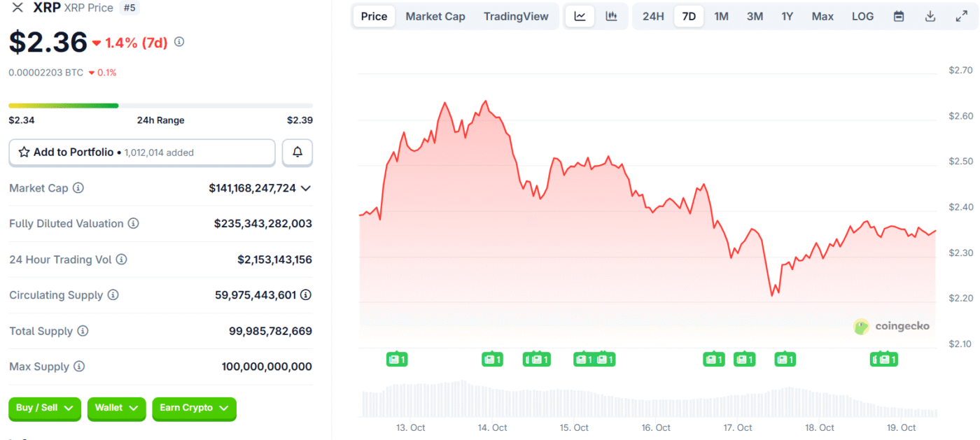980x440 pixels.
Task: Click the Circulating Supply info icon
Action: click(x=113, y=295)
